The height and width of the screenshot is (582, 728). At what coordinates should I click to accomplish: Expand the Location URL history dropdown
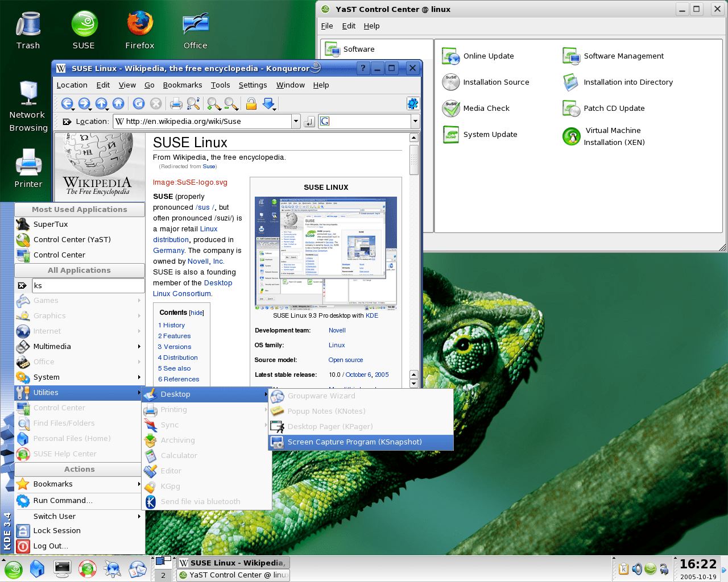point(296,121)
